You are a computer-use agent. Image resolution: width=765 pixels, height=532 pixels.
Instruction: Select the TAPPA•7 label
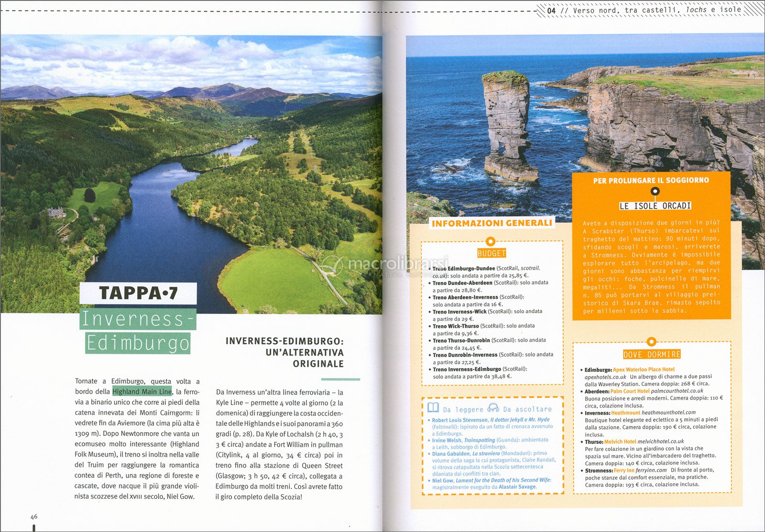pyautogui.click(x=138, y=293)
